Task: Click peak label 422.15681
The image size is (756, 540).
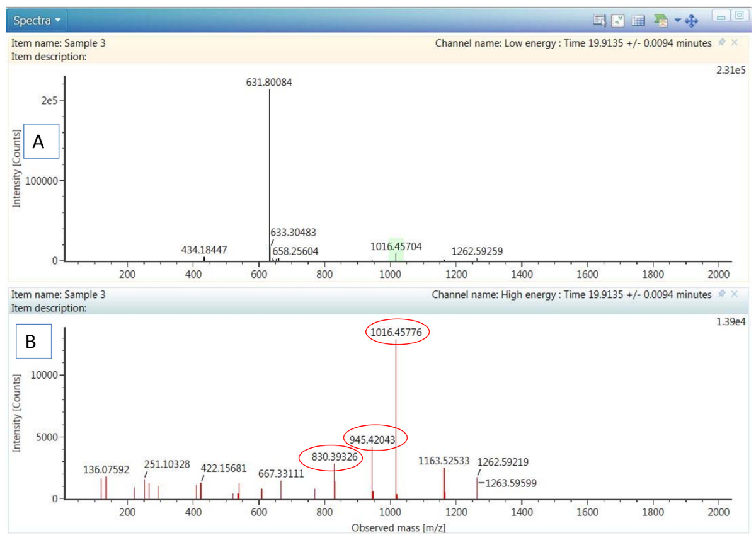Action: tap(225, 468)
